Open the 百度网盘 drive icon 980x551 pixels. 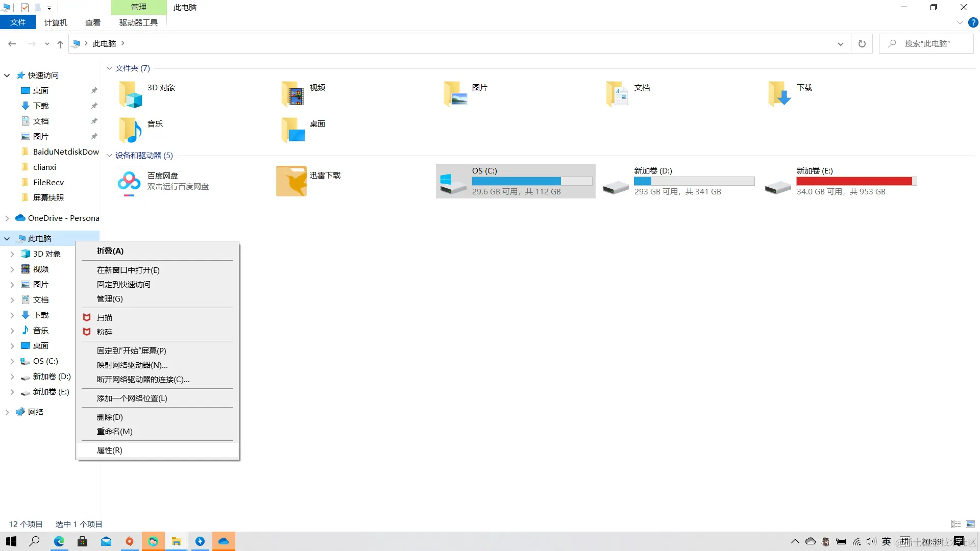[129, 181]
